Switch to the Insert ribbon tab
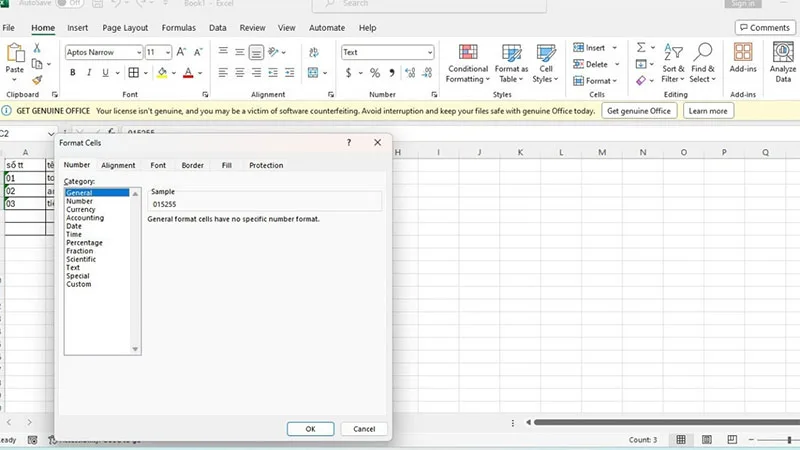 tap(78, 28)
